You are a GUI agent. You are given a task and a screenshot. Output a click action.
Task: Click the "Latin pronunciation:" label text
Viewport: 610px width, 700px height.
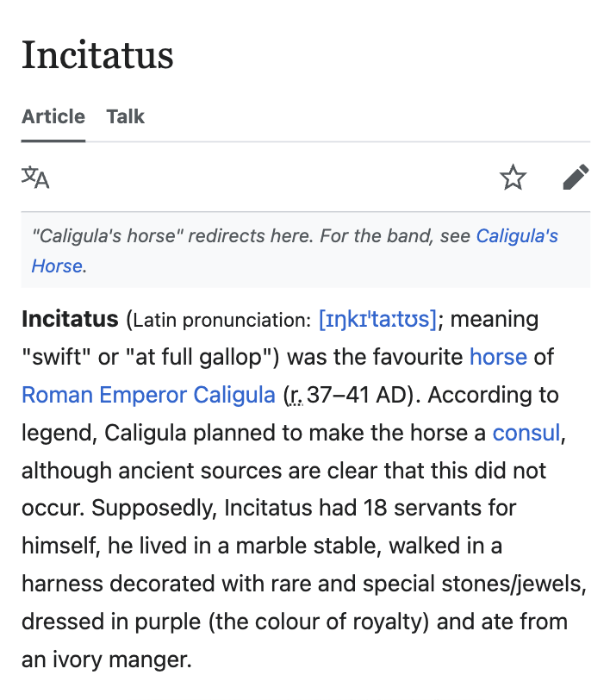221,320
